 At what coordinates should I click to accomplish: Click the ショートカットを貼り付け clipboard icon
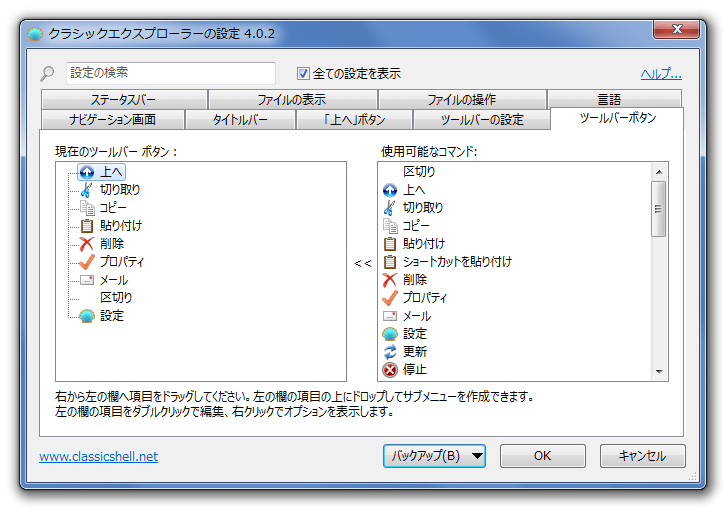[390, 262]
